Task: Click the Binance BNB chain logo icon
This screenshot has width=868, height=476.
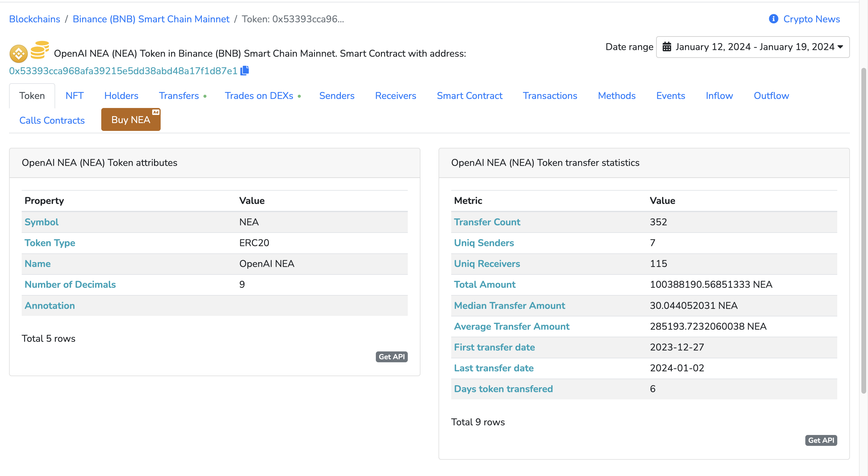Action: tap(18, 54)
